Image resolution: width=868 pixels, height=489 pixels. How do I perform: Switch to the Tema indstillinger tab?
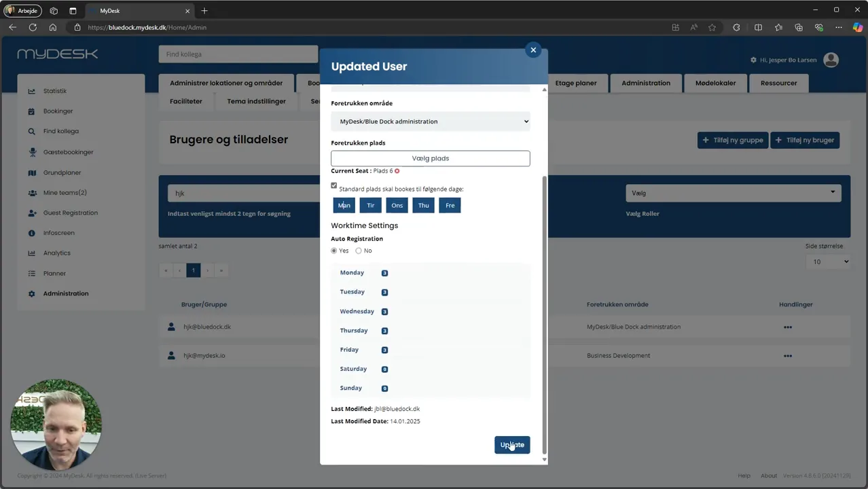pyautogui.click(x=257, y=101)
